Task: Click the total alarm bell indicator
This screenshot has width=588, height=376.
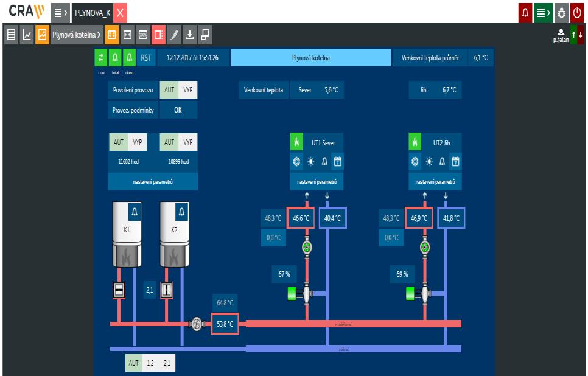Action: (x=115, y=58)
